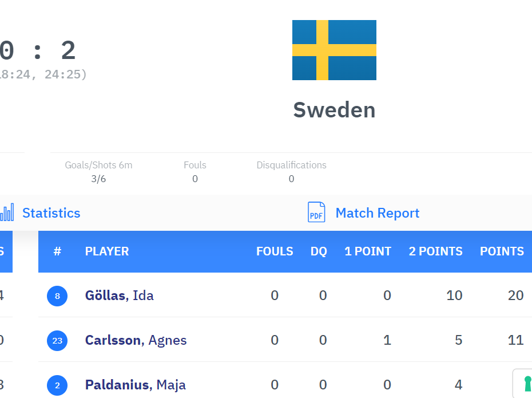Sort by the 1 POINT column header
This screenshot has width=532, height=398.
click(367, 251)
